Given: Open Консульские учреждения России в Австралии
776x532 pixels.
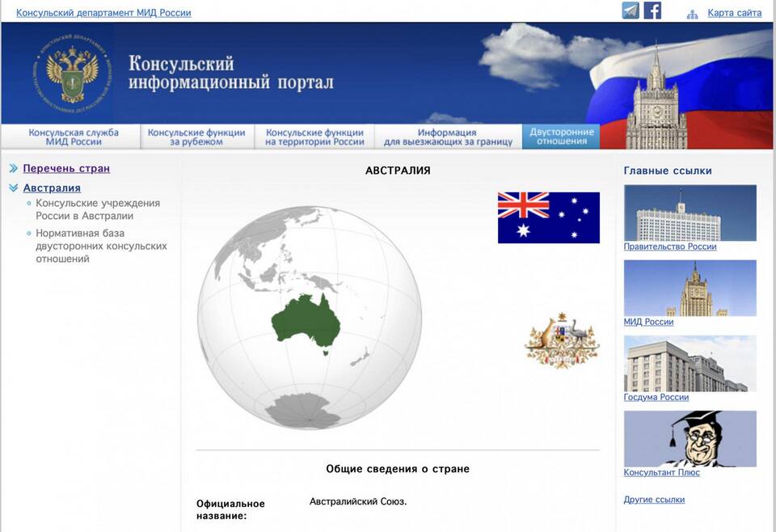Looking at the screenshot, I should (97, 209).
